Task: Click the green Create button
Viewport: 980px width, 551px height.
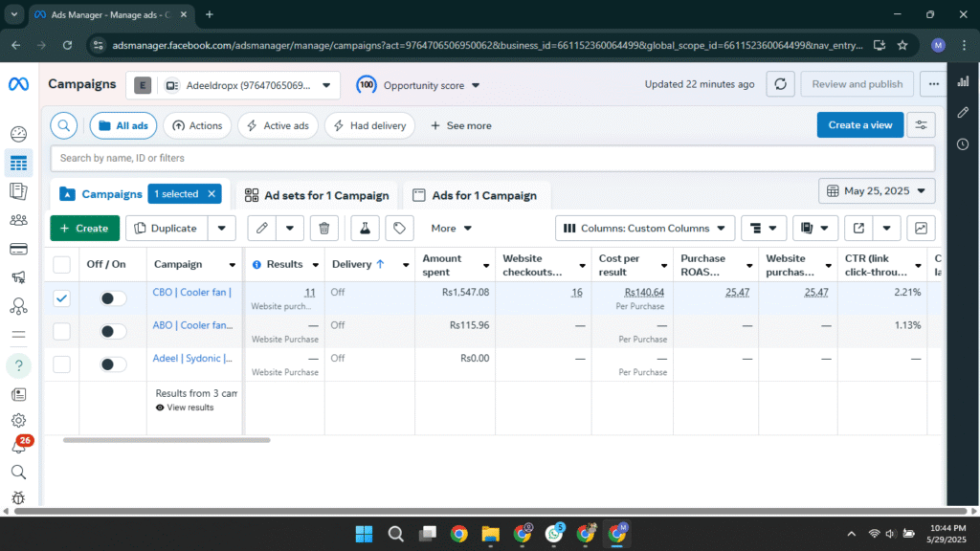Action: point(84,229)
